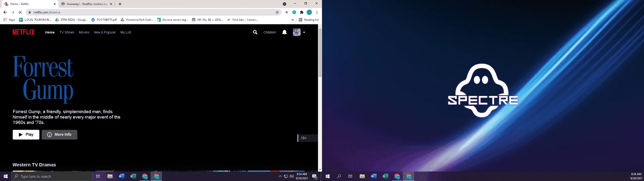Open Find Jobs - Careers bookmark
The width and height of the screenshot is (644, 181).
click(x=243, y=20)
